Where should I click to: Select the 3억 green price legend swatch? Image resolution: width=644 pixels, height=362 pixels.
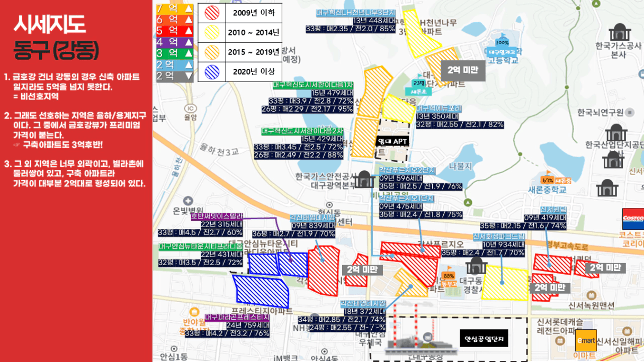(175, 53)
